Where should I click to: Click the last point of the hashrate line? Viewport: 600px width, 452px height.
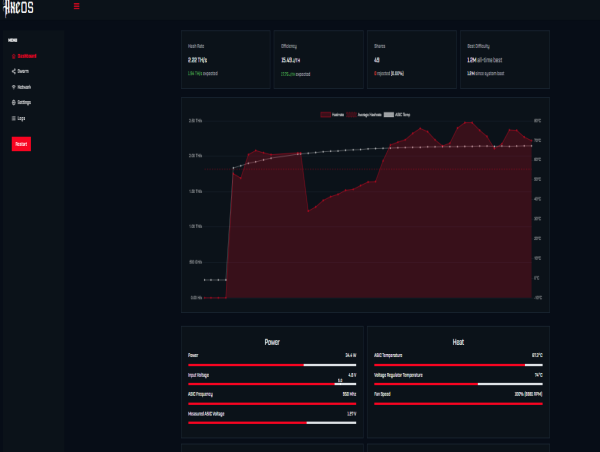coord(532,141)
